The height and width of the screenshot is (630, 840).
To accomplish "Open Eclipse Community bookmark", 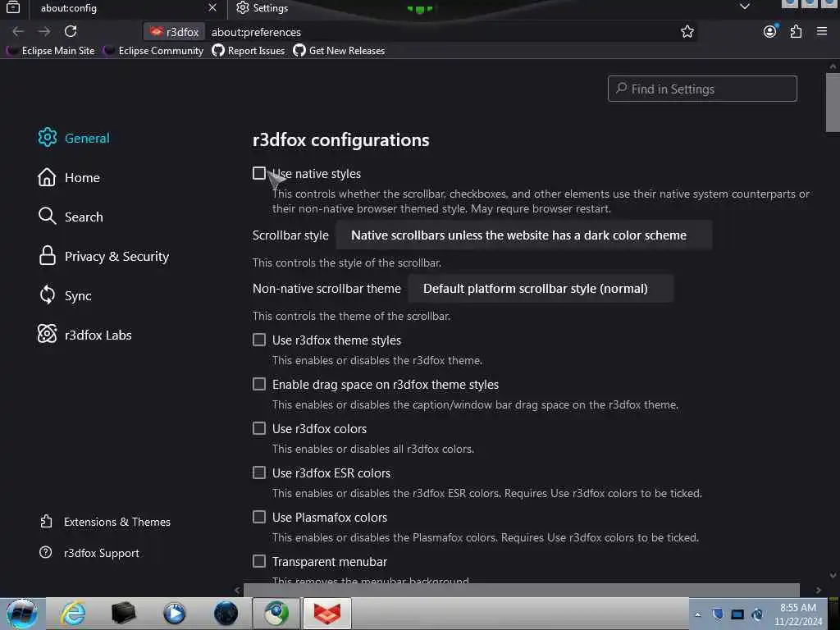I will pos(154,50).
